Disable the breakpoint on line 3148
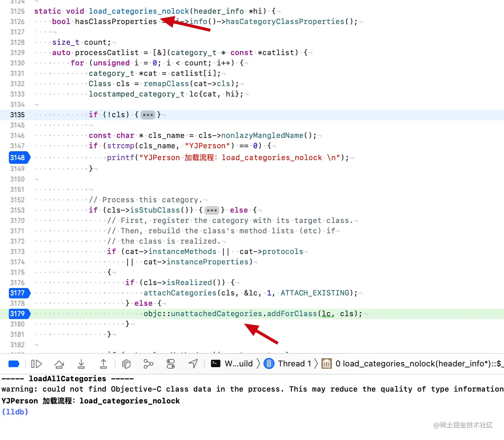 coord(18,158)
